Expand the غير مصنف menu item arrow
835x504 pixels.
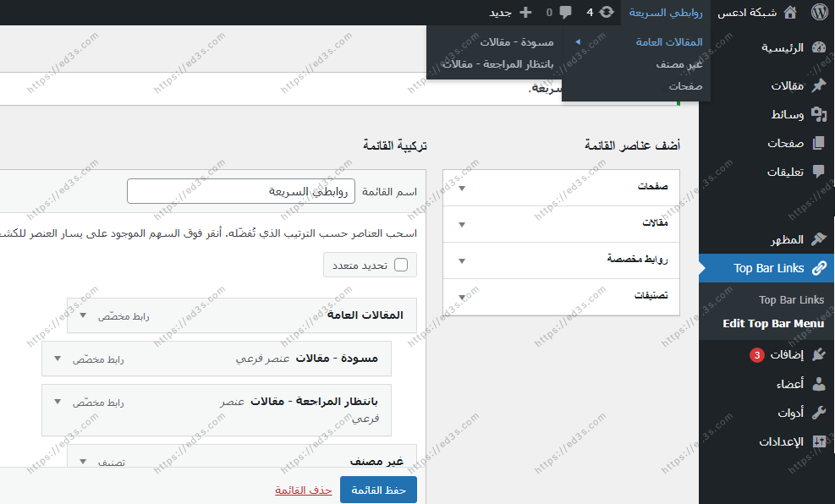tap(83, 462)
